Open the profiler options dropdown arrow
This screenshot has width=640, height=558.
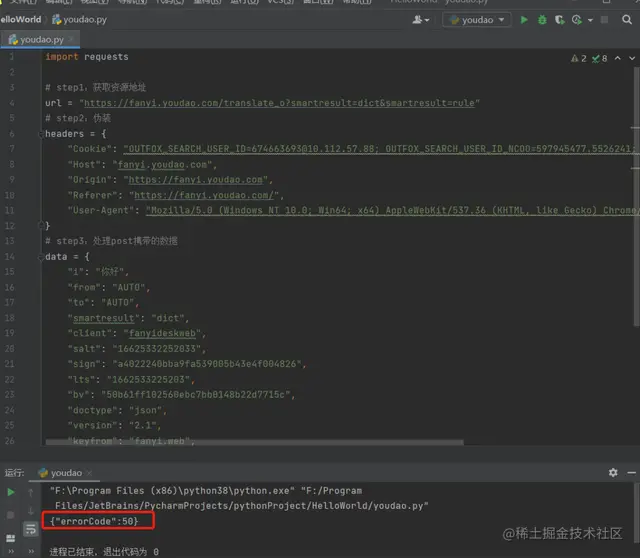coord(590,20)
